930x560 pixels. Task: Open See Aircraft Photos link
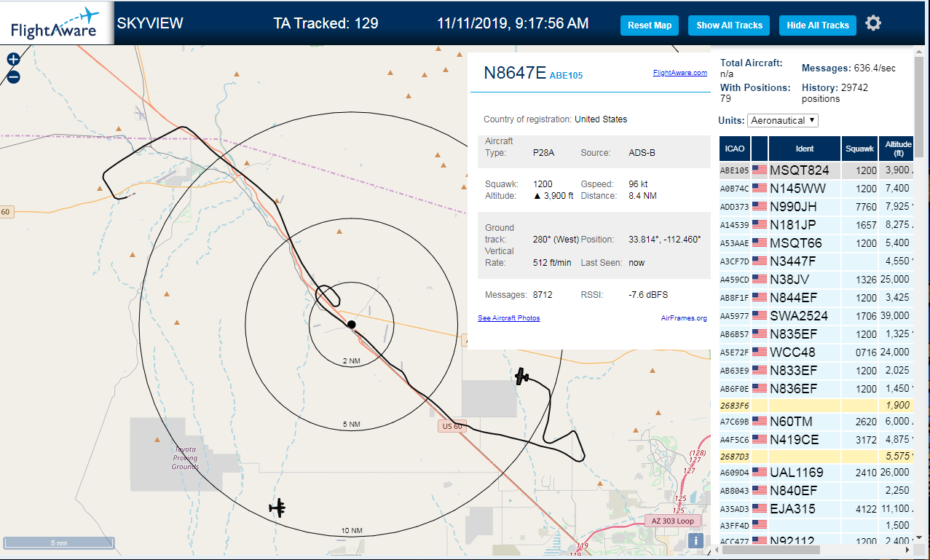pos(509,318)
